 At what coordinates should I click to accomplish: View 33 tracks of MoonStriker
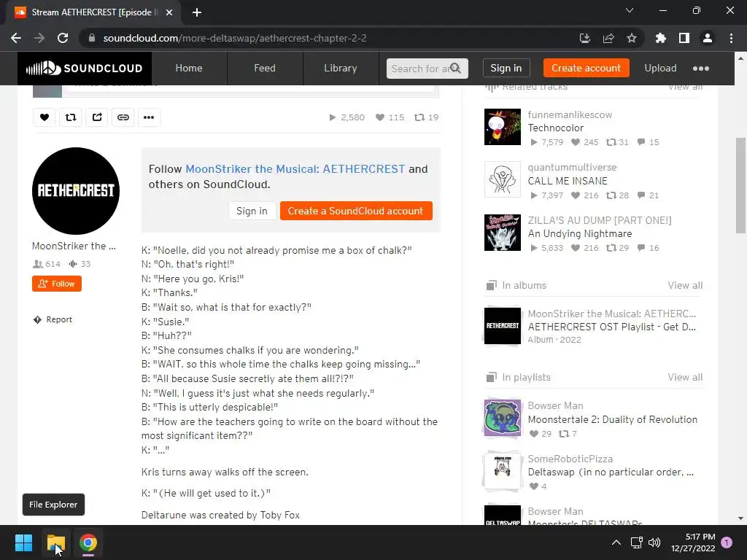(80, 264)
